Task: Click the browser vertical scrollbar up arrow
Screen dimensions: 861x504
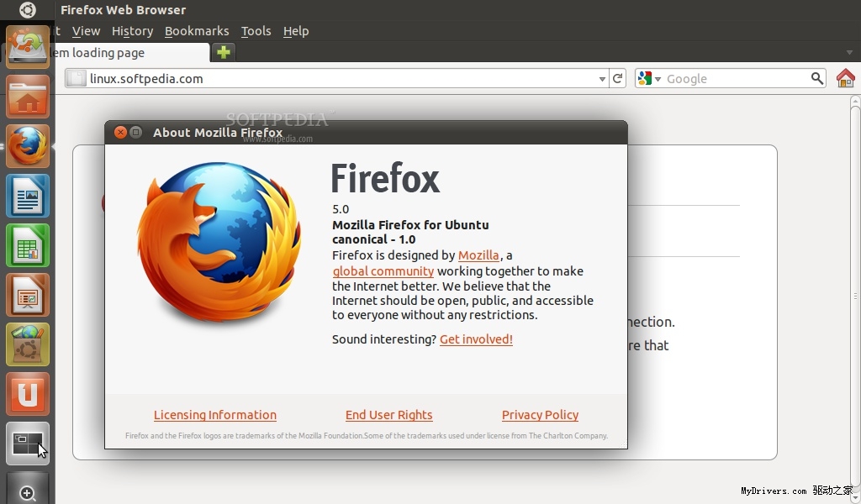Action: [x=855, y=102]
